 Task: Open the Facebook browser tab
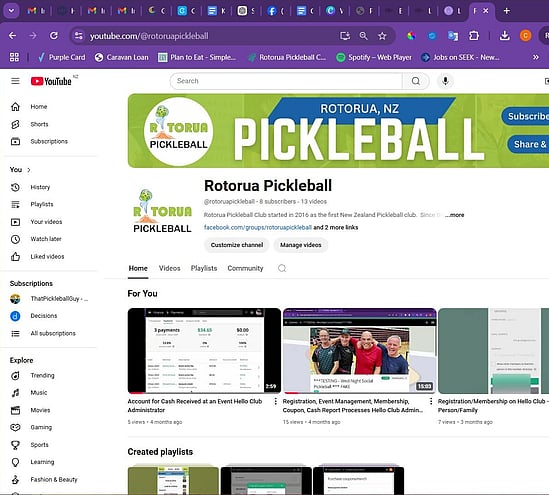[x=276, y=11]
